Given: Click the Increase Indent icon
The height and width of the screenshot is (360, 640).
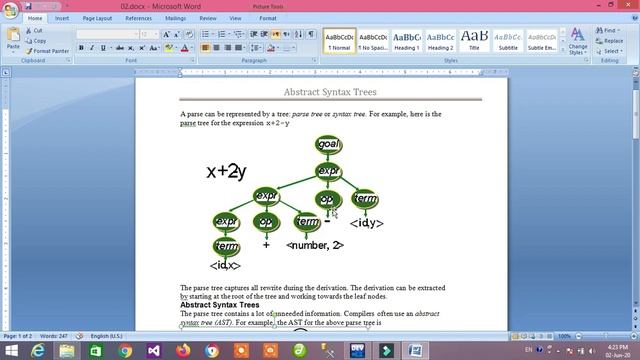Looking at the screenshot, I should tap(264, 34).
